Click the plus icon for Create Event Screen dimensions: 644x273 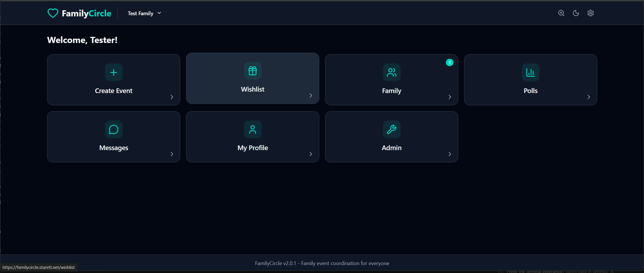tap(114, 72)
